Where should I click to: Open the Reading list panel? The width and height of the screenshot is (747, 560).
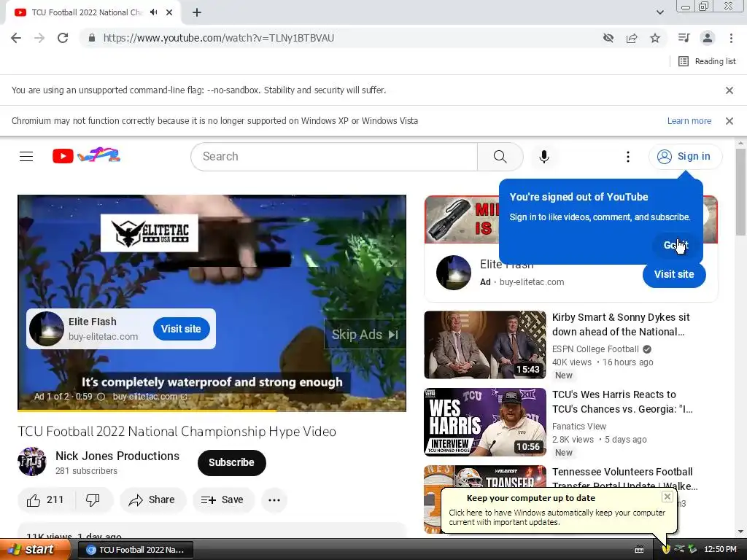(707, 61)
